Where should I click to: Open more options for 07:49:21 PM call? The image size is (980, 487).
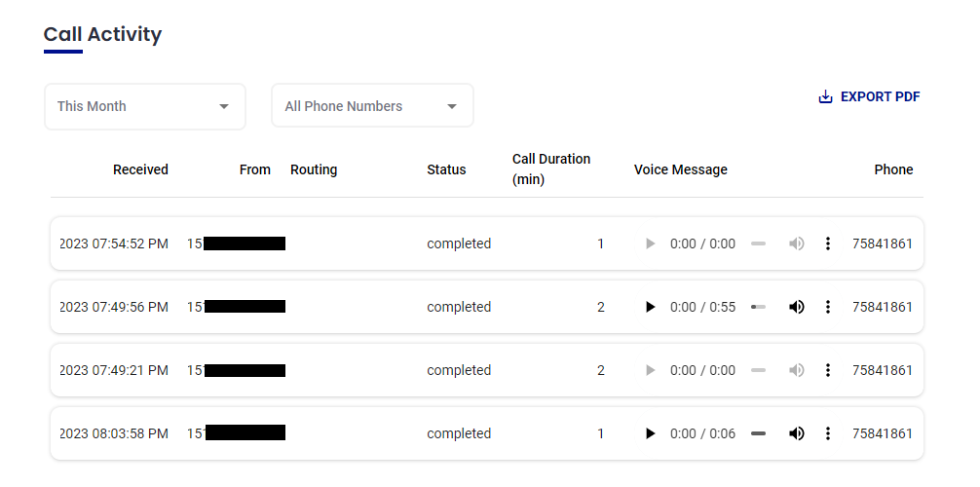[x=828, y=370]
